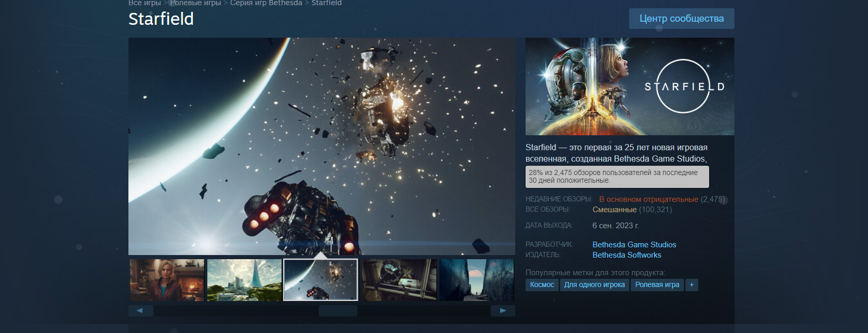Click the right arrow of the thumbnail scroller
868x333 pixels.
point(503,310)
